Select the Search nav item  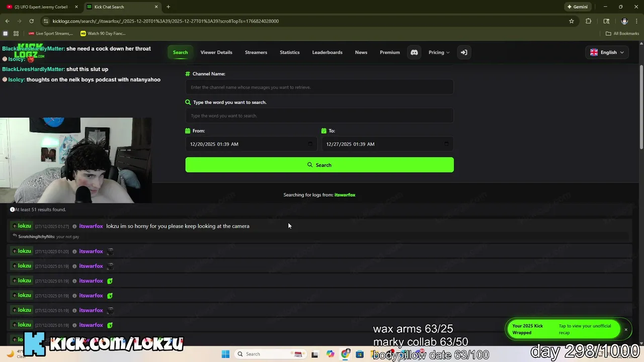click(180, 52)
